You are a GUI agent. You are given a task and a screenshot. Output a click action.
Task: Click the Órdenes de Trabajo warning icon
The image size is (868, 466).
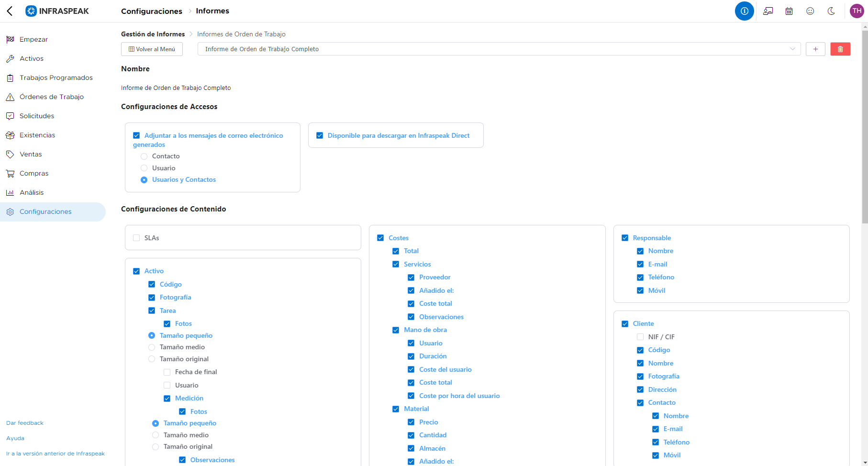click(10, 97)
